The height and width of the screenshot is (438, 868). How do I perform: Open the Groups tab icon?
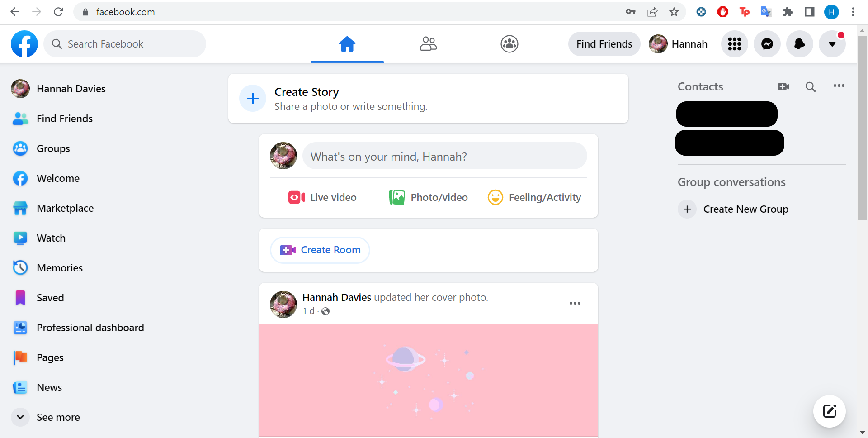pos(509,44)
